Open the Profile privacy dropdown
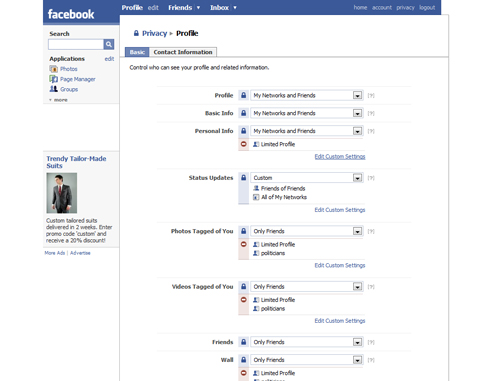 point(307,95)
